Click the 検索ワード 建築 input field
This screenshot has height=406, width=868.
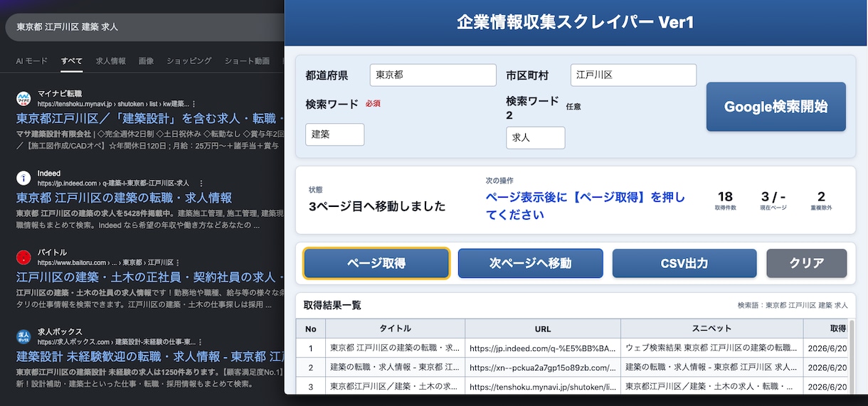coord(334,134)
